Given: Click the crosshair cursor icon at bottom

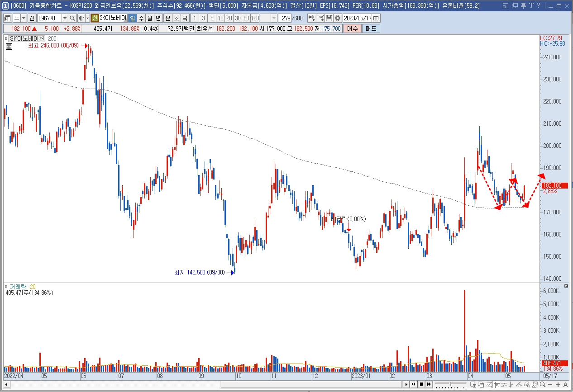Looking at the screenshot, I should (497, 384).
